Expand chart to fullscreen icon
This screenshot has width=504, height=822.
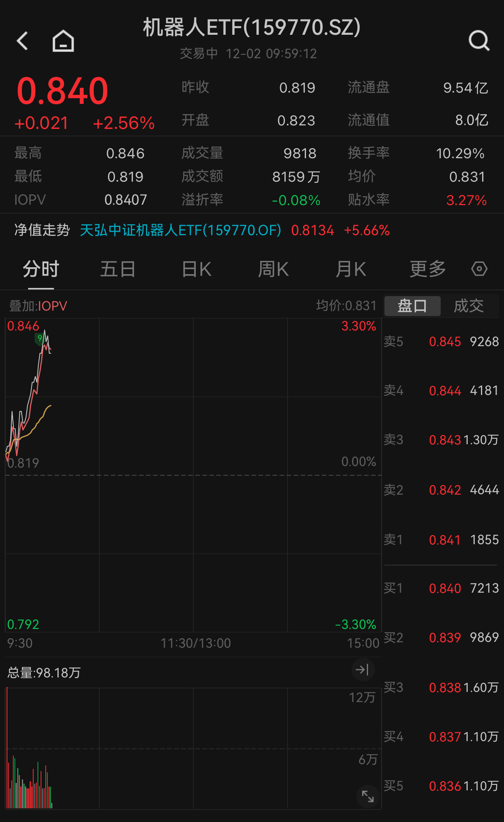[368, 796]
